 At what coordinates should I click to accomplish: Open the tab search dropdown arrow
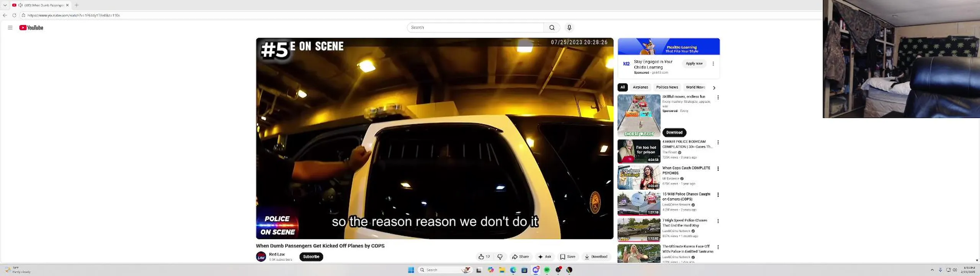[x=5, y=5]
